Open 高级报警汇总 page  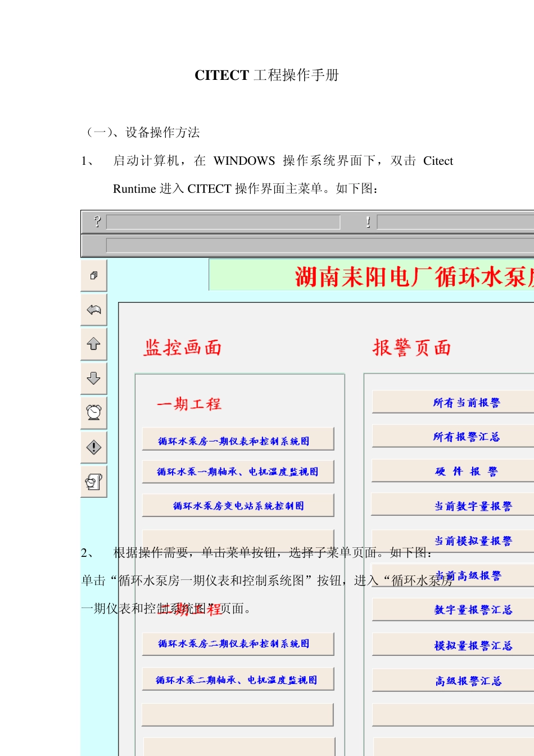pos(453,680)
